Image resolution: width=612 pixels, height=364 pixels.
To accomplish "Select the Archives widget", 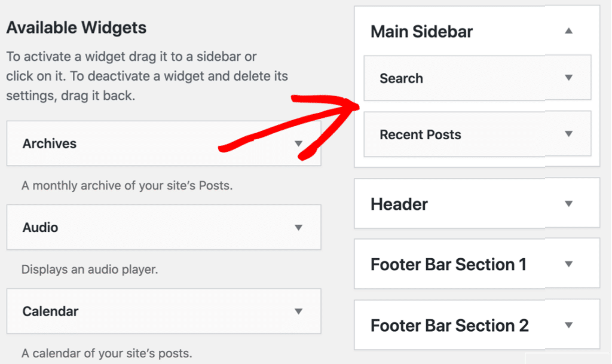I will pyautogui.click(x=50, y=143).
